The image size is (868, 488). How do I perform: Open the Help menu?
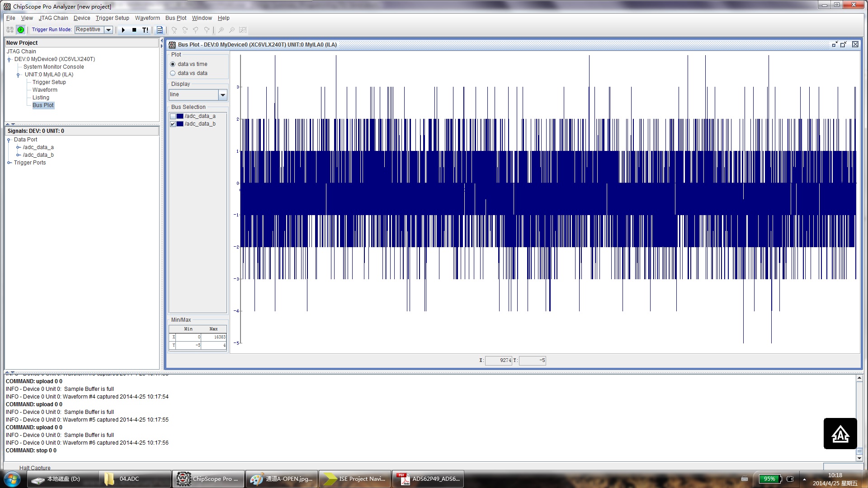(x=224, y=18)
